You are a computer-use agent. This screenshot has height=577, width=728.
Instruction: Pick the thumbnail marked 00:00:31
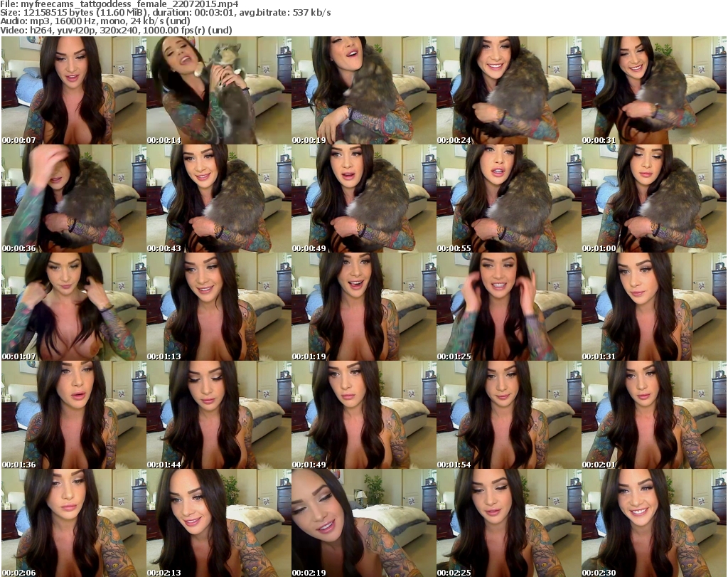pos(654,90)
